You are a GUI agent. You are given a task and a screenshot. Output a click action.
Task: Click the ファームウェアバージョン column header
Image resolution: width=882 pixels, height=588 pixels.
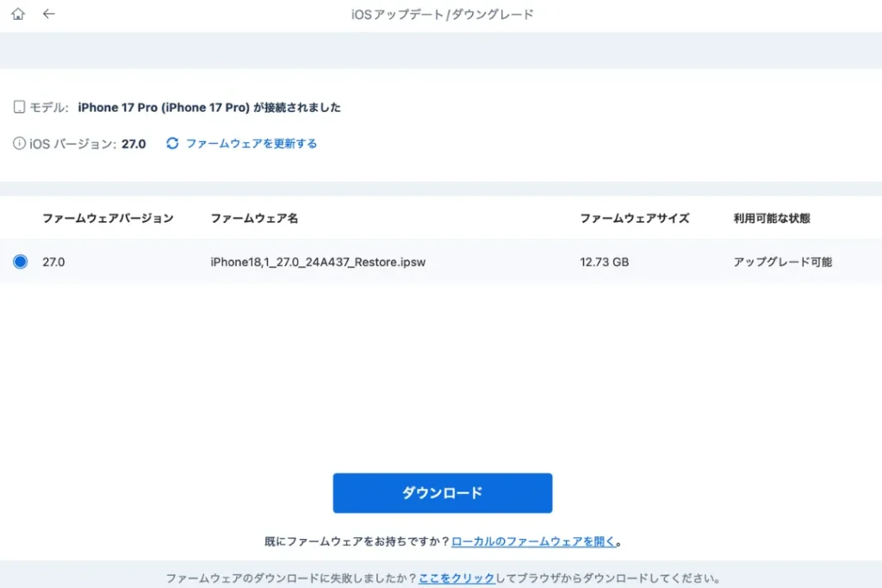(108, 218)
